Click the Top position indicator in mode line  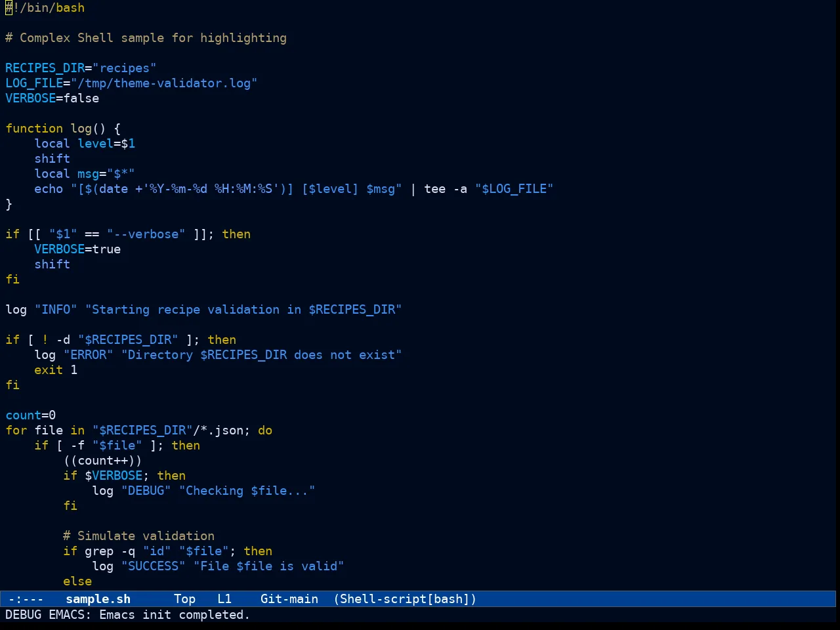click(x=185, y=599)
